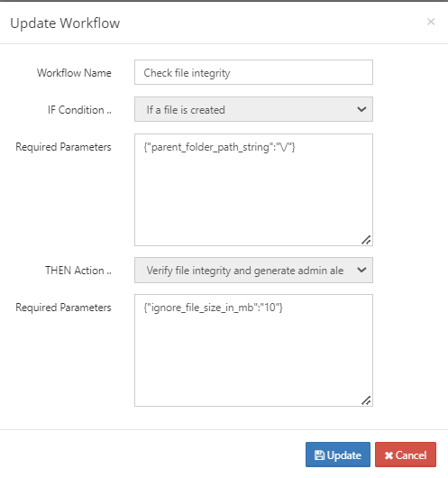
Task: Grab the resize handle of the parent_folder_path_string textarea
Action: pyautogui.click(x=366, y=240)
